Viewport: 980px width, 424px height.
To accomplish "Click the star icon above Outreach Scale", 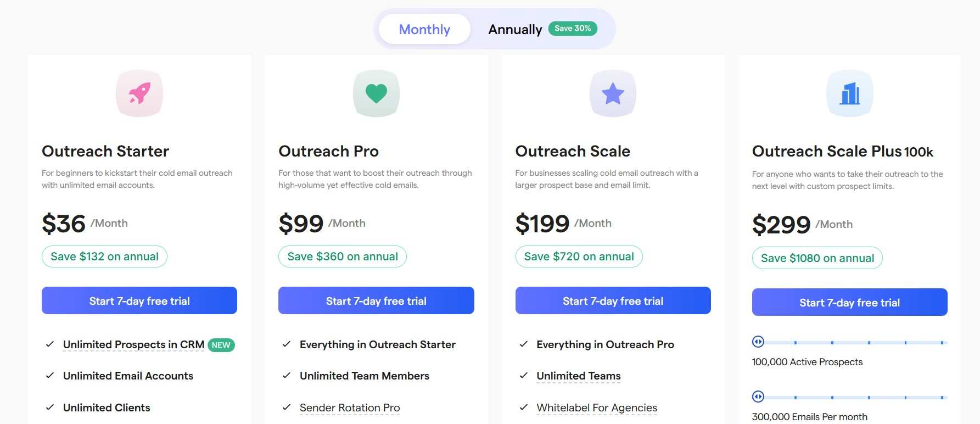I will coord(613,93).
